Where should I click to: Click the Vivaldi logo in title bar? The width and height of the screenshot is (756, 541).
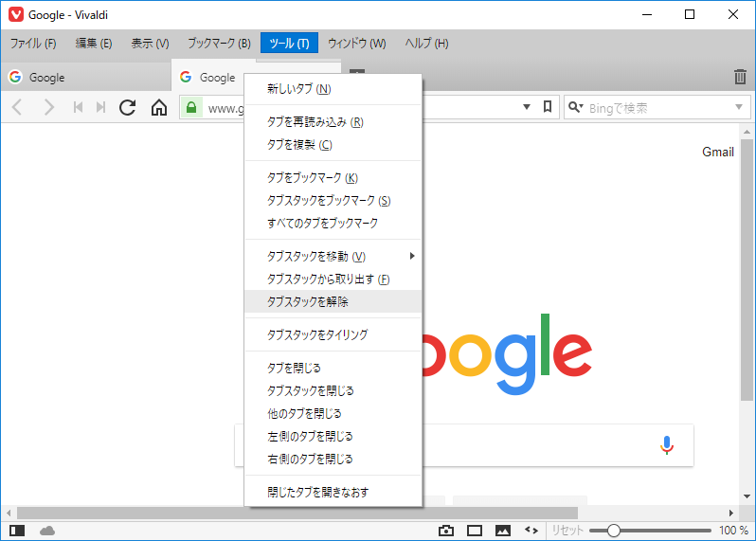click(x=16, y=14)
